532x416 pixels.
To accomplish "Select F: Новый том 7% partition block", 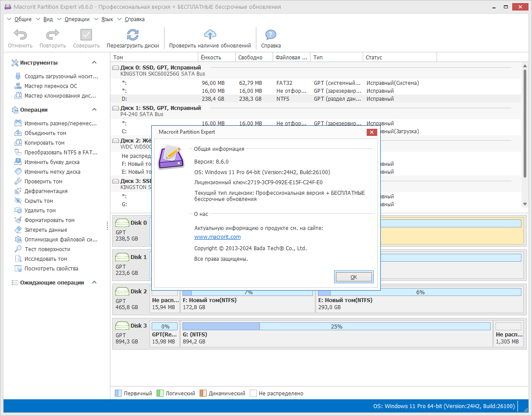I will pos(248,299).
